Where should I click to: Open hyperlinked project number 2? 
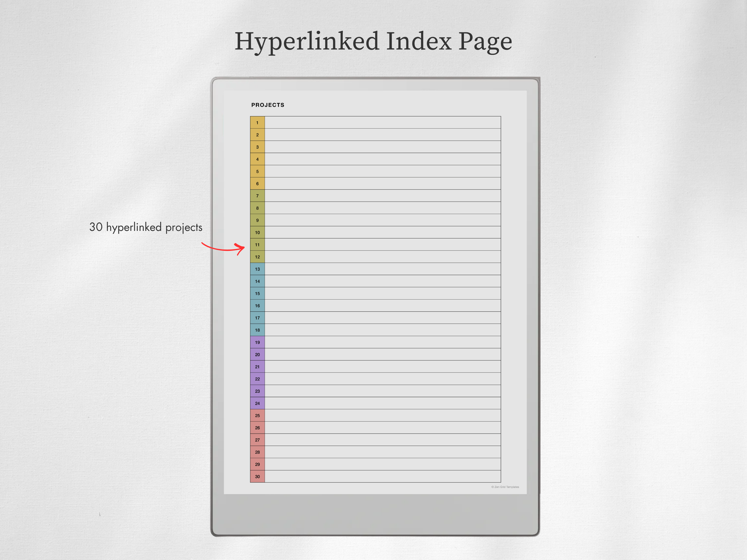(x=257, y=135)
